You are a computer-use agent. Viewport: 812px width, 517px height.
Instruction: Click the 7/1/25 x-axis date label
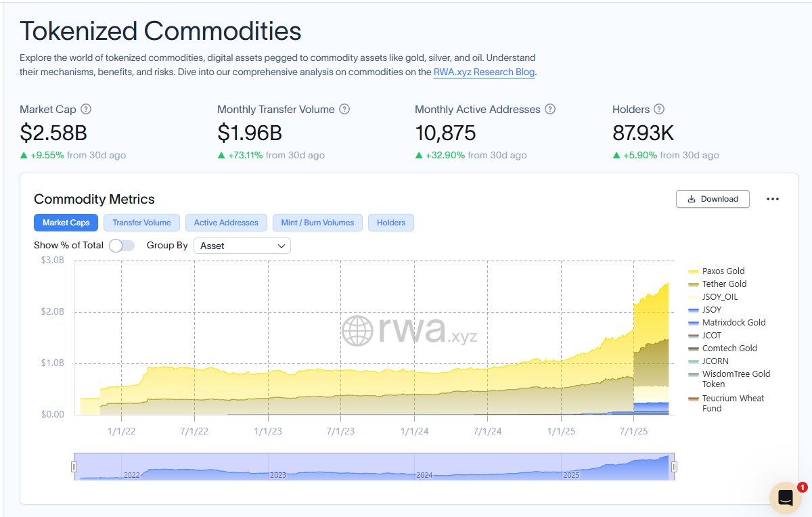point(633,430)
